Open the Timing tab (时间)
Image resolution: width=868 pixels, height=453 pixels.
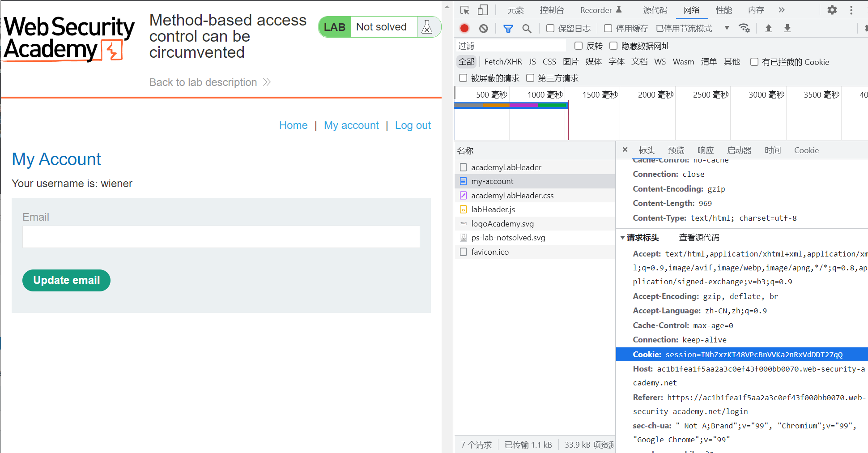click(772, 150)
